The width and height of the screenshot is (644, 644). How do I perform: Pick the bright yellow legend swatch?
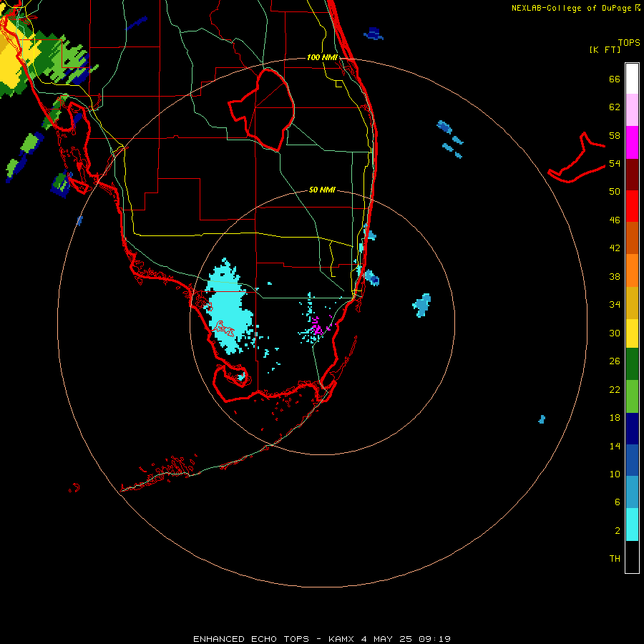tap(632, 333)
